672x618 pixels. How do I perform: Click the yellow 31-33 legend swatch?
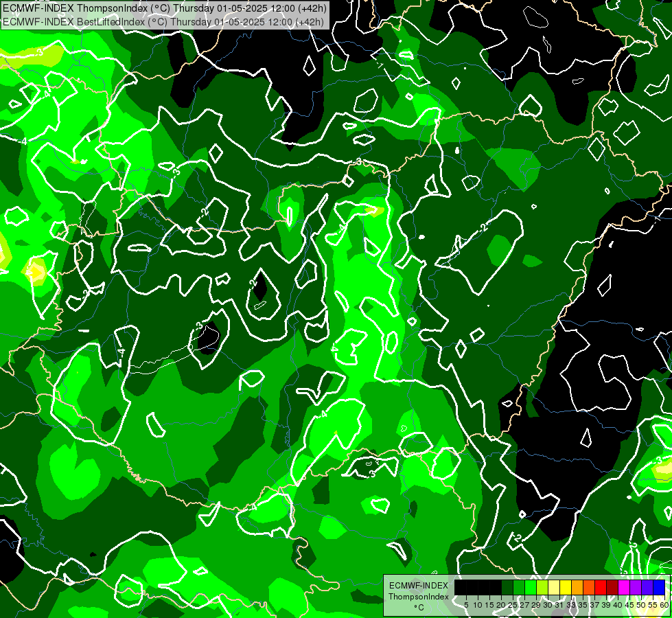click(566, 587)
